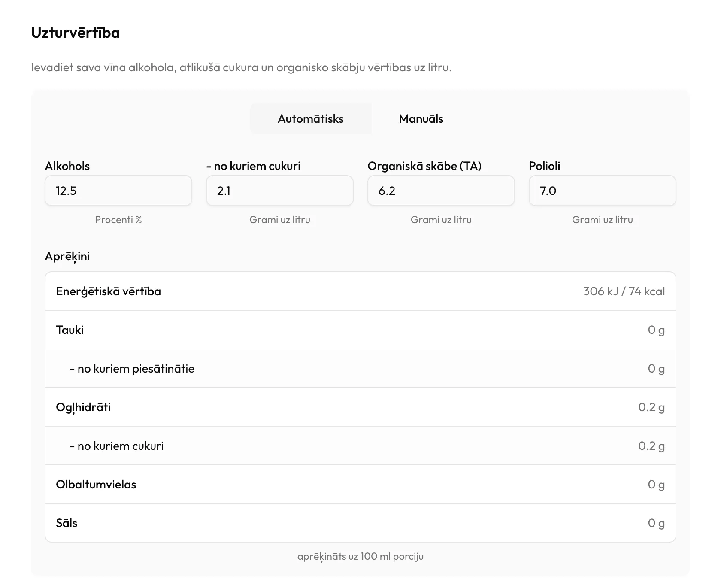The height and width of the screenshot is (588, 721).
Task: Focus the '- no kuriem cukuri' input
Action: pos(280,191)
